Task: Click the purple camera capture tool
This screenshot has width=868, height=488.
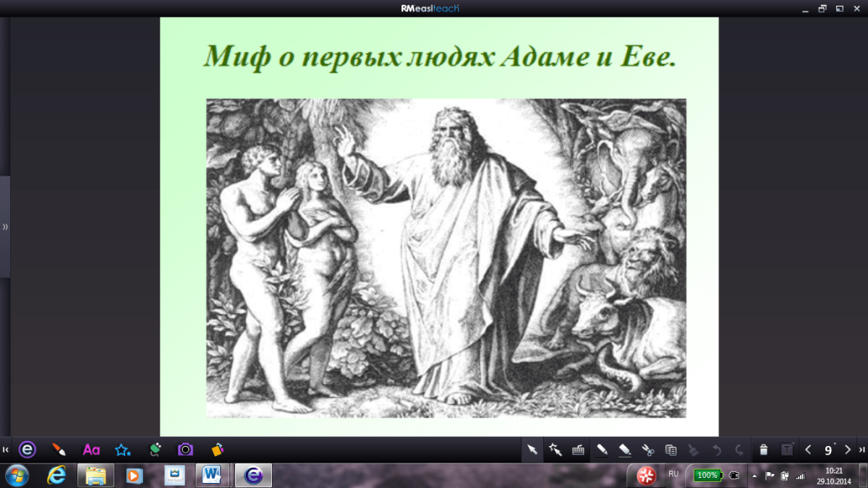Action: [x=186, y=450]
